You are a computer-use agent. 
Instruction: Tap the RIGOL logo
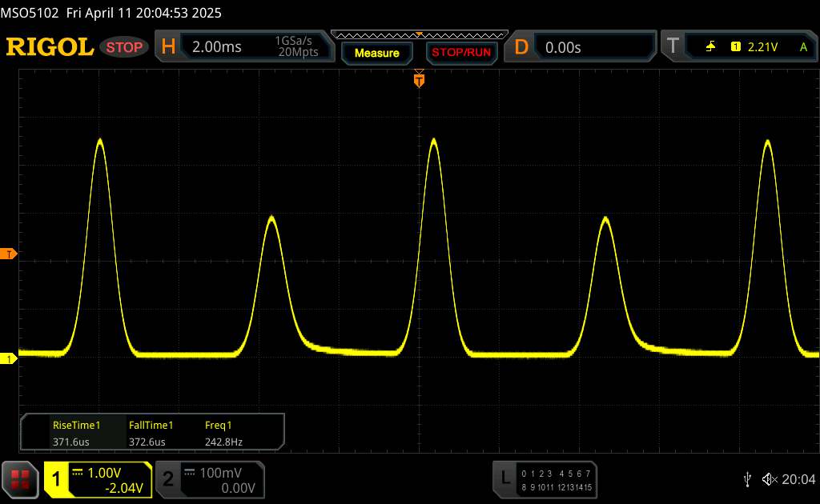[x=50, y=47]
